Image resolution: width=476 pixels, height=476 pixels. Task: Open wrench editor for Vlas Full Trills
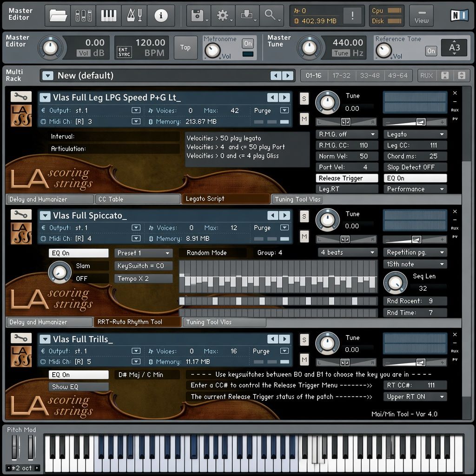tap(21, 337)
